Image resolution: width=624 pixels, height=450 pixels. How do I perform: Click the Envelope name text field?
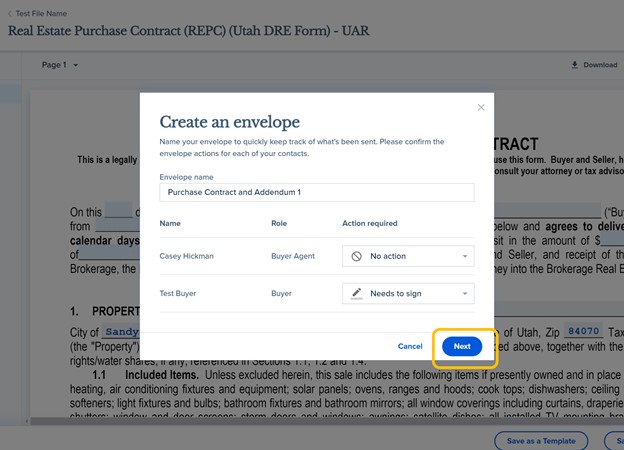[x=317, y=192]
